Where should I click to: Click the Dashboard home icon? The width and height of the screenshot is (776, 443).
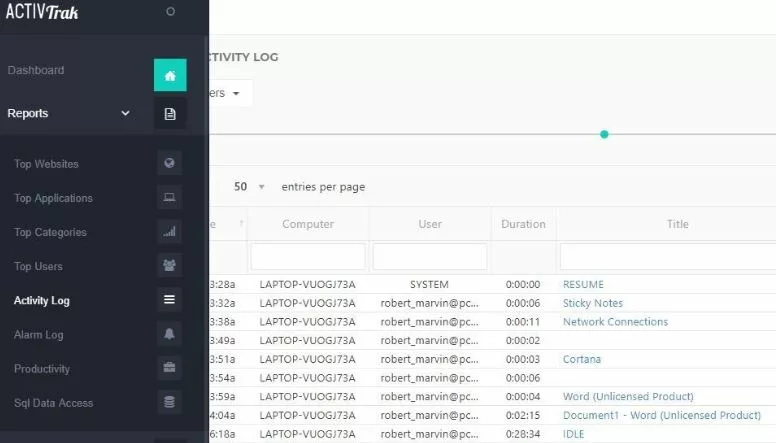click(170, 75)
